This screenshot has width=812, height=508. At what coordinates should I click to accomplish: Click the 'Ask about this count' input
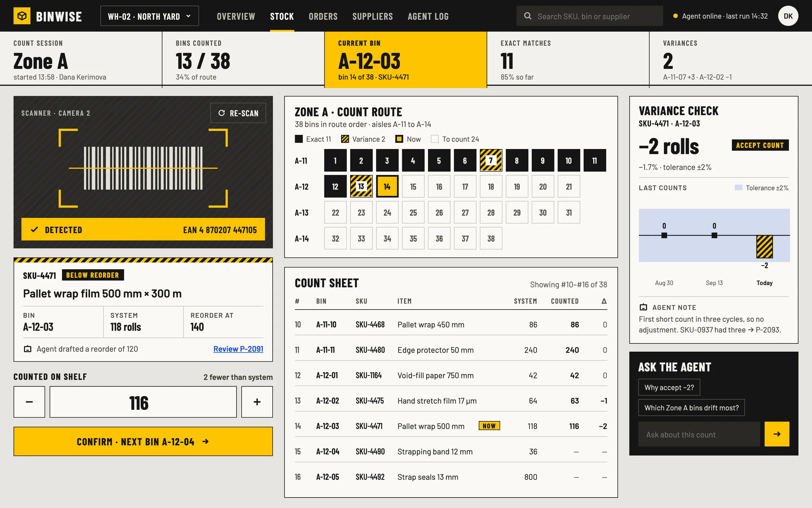(x=699, y=434)
